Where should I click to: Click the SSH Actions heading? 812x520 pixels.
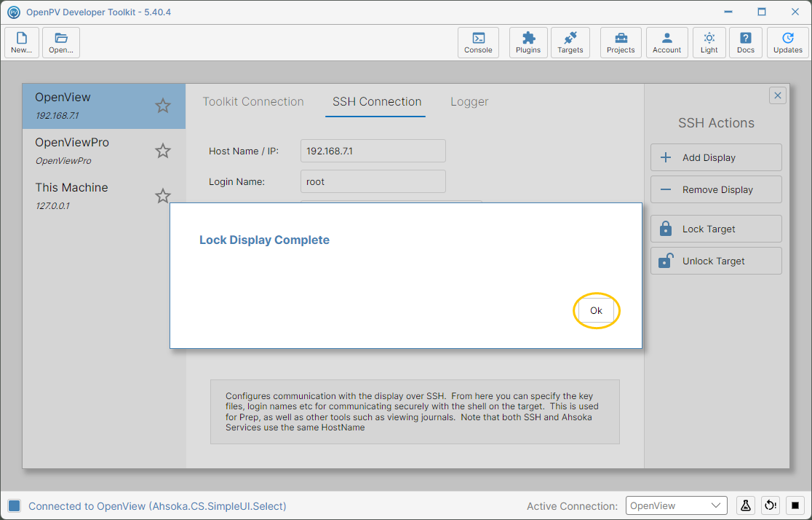[716, 123]
